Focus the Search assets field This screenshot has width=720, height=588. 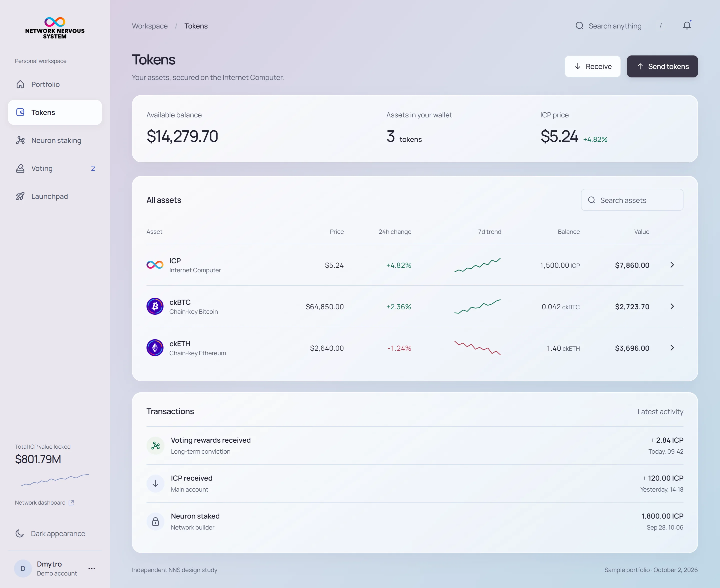(632, 200)
